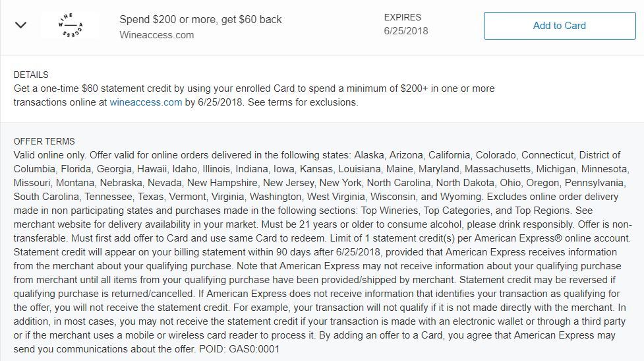Click 'Wyoming' in the states list
Image resolution: width=644 pixels, height=361 pixels.
point(460,197)
